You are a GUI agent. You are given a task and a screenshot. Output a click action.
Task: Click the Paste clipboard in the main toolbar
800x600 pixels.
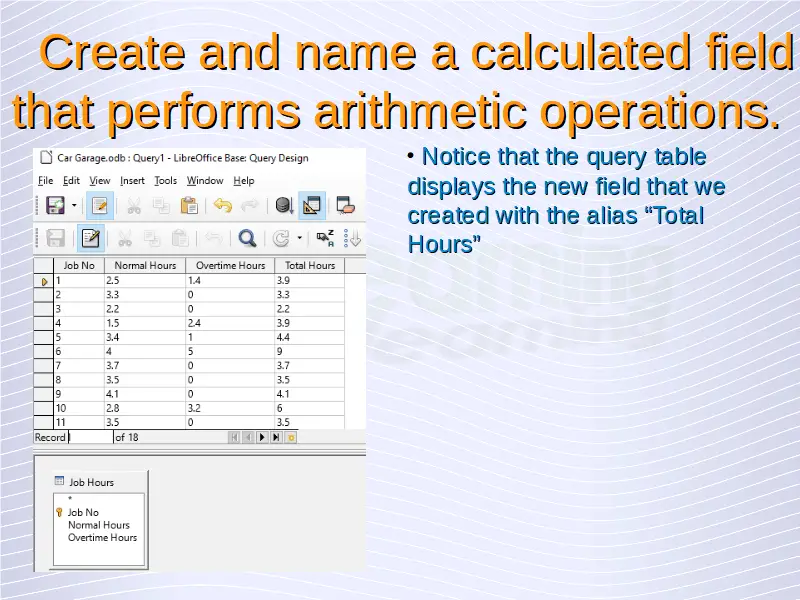189,206
